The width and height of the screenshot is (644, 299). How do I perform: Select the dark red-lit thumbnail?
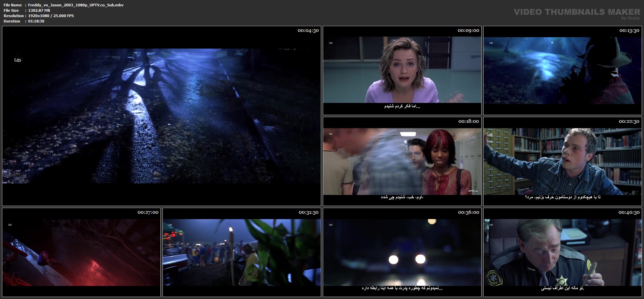coord(82,252)
